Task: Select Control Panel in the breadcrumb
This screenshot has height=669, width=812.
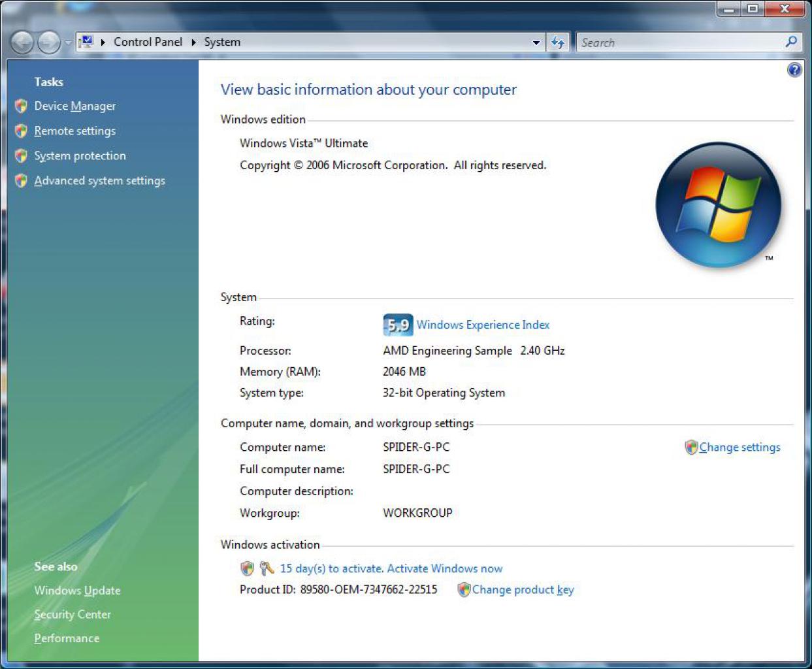Action: tap(148, 42)
